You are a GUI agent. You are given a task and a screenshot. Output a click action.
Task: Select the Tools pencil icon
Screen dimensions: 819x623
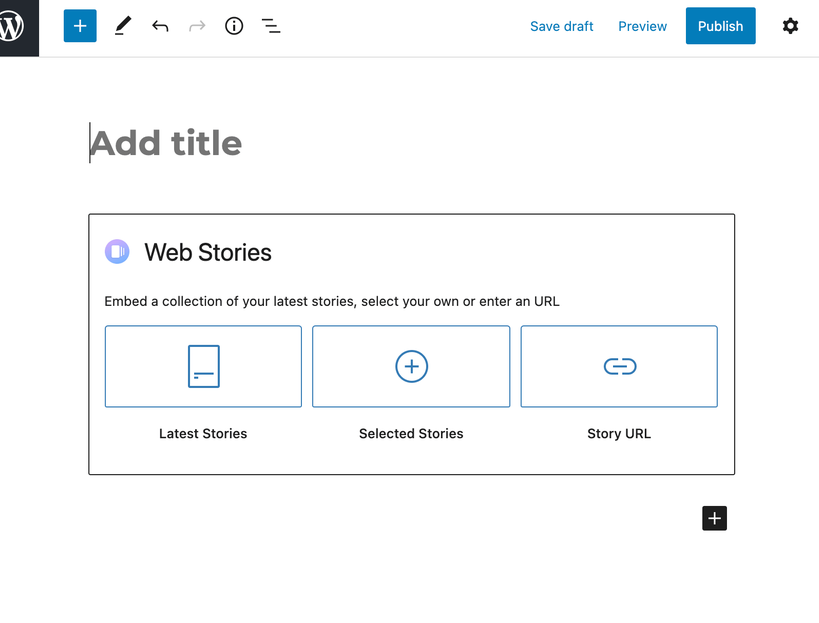click(123, 26)
